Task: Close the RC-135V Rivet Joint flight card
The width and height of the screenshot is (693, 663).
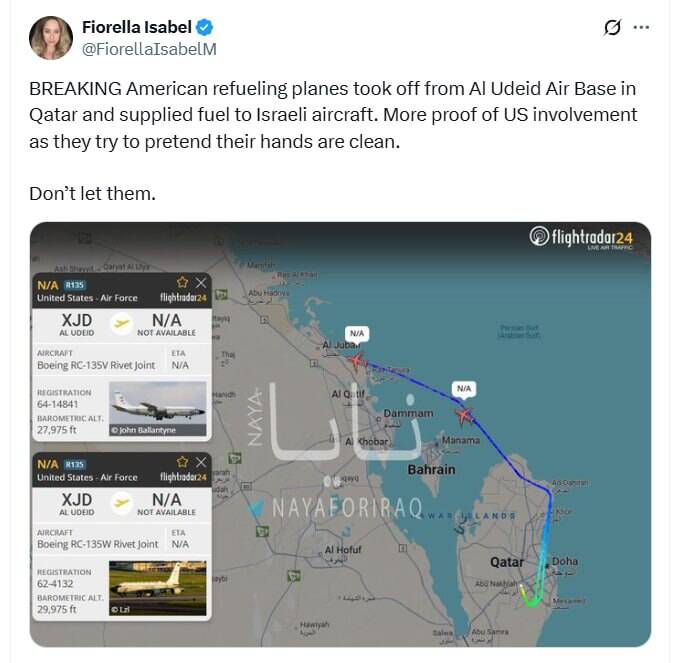Action: click(x=200, y=283)
